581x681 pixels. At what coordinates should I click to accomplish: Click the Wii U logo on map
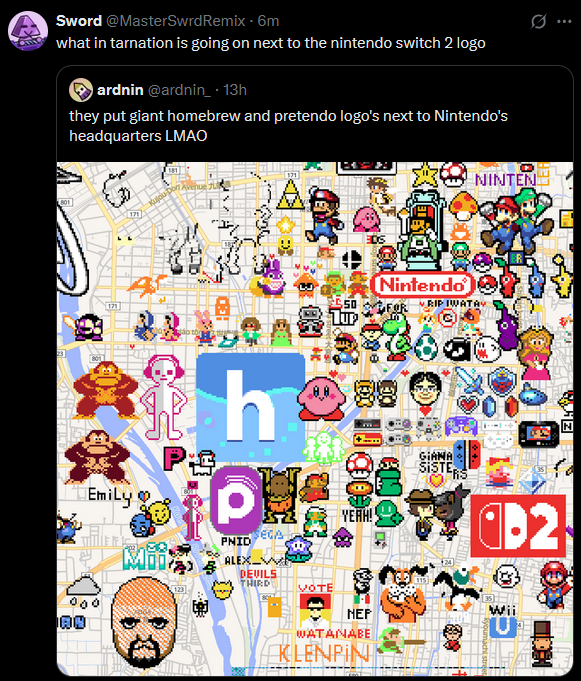[x=503, y=621]
